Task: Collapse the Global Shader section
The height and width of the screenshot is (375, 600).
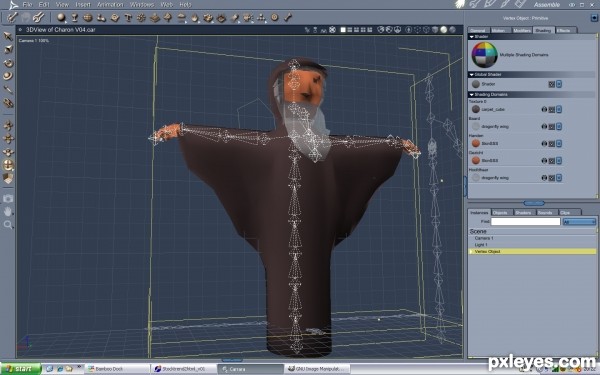Action: click(471, 75)
